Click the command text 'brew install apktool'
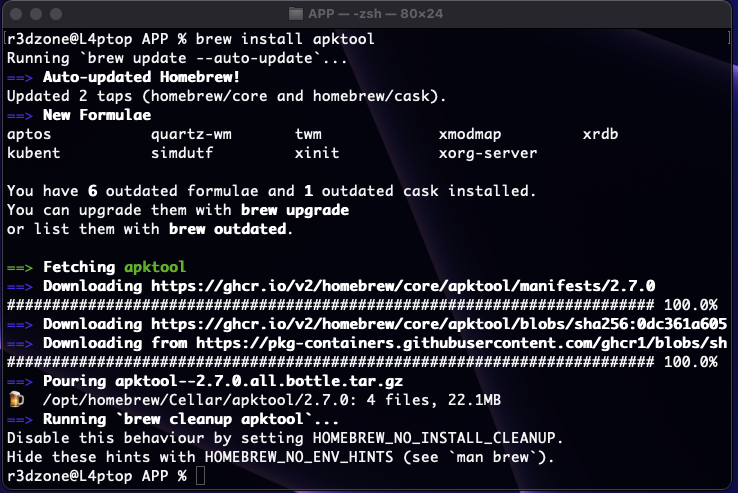Screen dimensions: 738x493 pyautogui.click(x=285, y=39)
